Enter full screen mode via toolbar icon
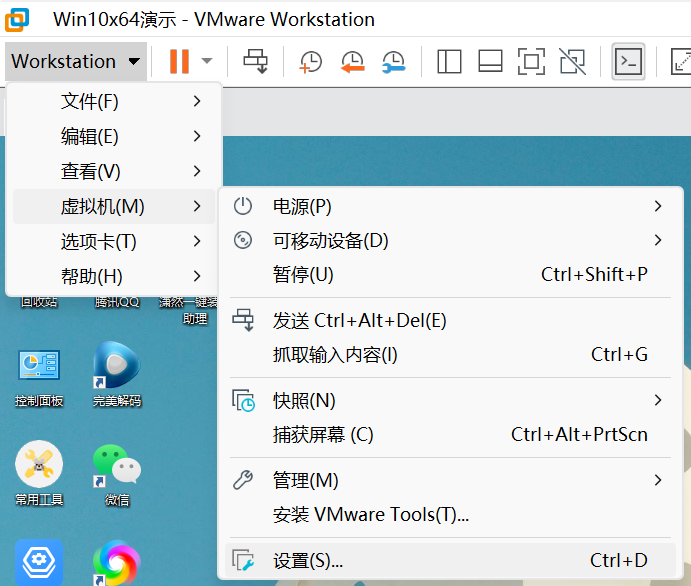 (x=531, y=61)
